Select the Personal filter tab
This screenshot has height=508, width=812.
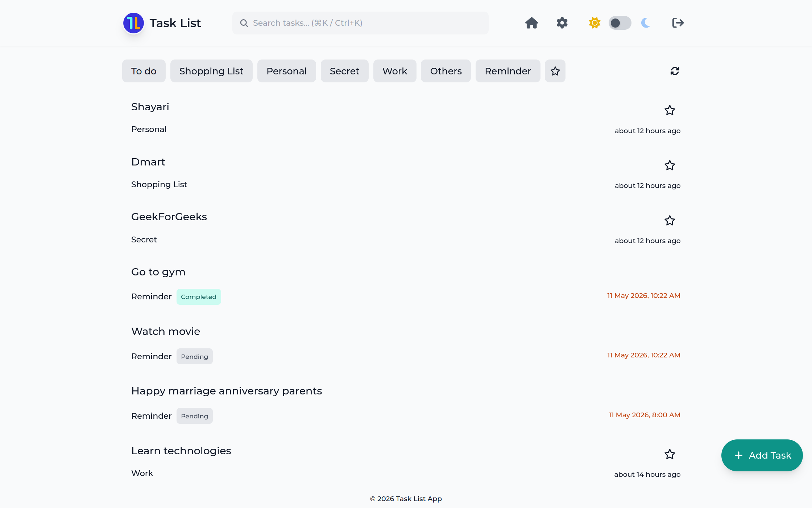[287, 71]
